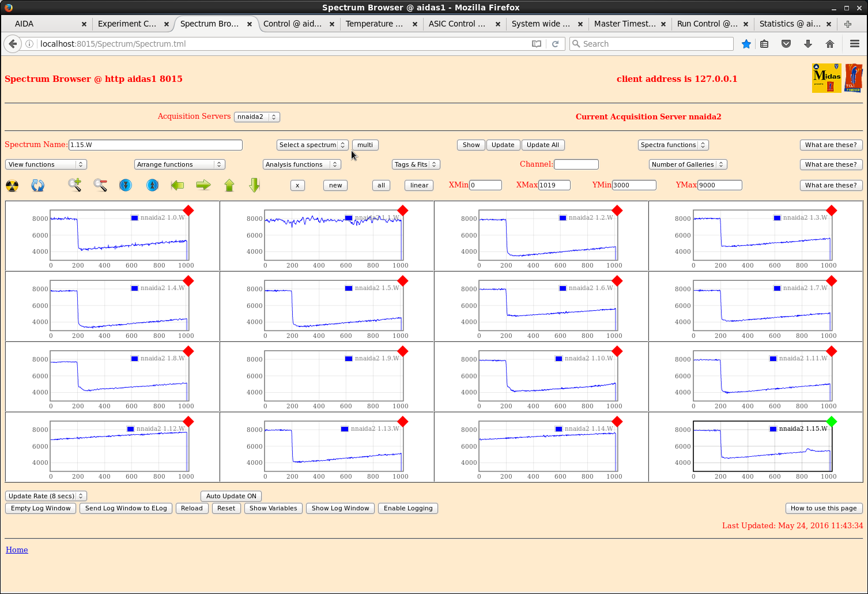The height and width of the screenshot is (594, 868).
Task: Toggle red diamond marker on nnaida2 1.2.W
Action: [x=617, y=210]
